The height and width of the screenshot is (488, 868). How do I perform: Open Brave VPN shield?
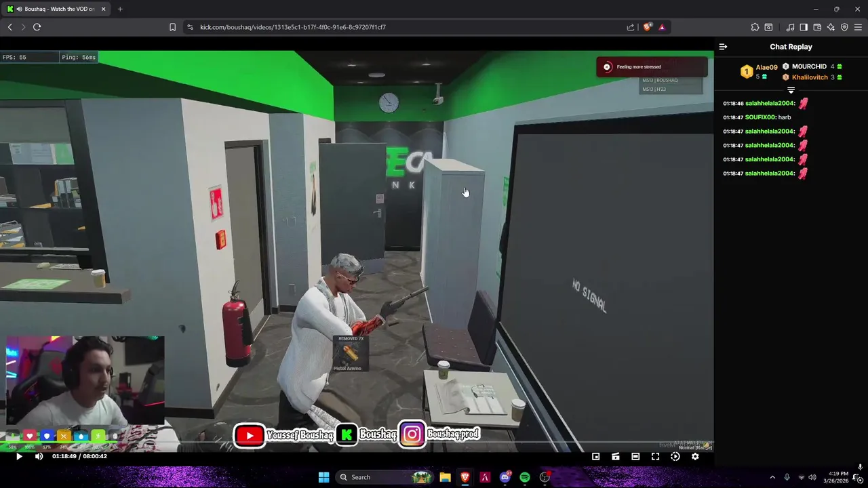[x=844, y=27]
